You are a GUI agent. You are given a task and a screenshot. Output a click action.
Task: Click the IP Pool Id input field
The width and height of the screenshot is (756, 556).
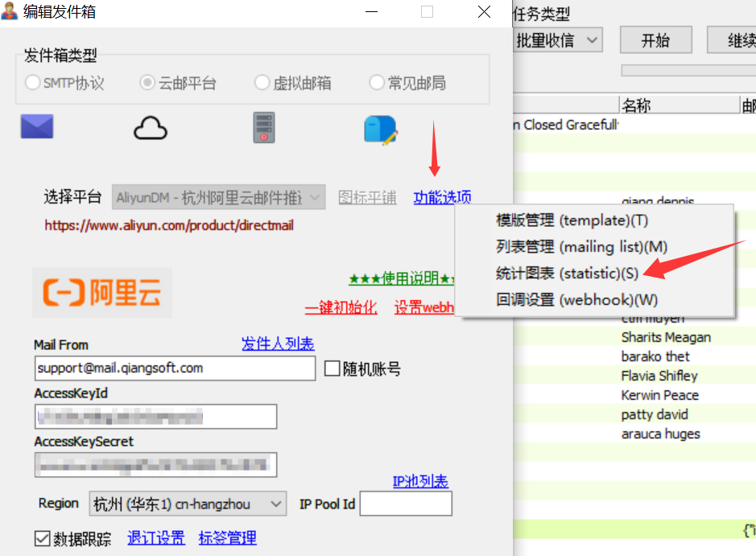click(x=406, y=505)
